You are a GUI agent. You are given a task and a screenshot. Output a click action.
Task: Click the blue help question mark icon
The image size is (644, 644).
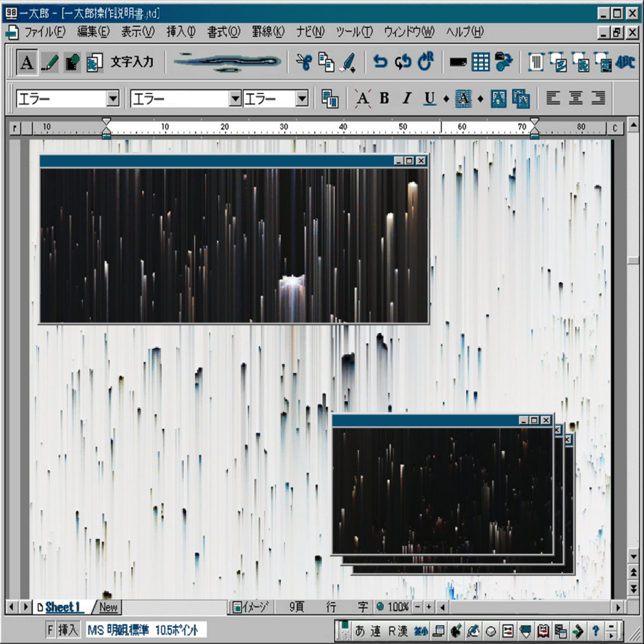tap(595, 630)
